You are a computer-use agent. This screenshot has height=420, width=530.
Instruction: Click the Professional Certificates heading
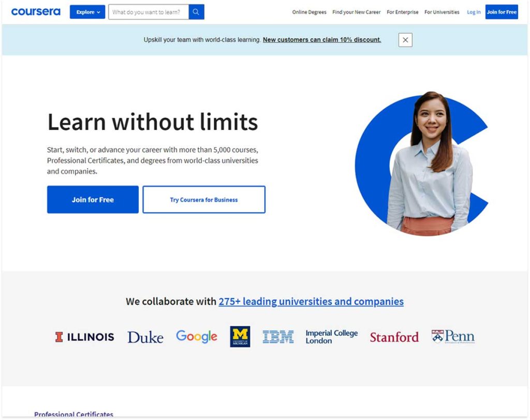[73, 414]
